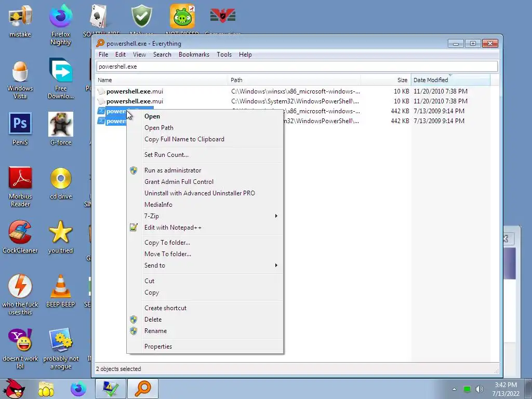Select Delete in context menu
Image resolution: width=532 pixels, height=399 pixels.
(205, 320)
